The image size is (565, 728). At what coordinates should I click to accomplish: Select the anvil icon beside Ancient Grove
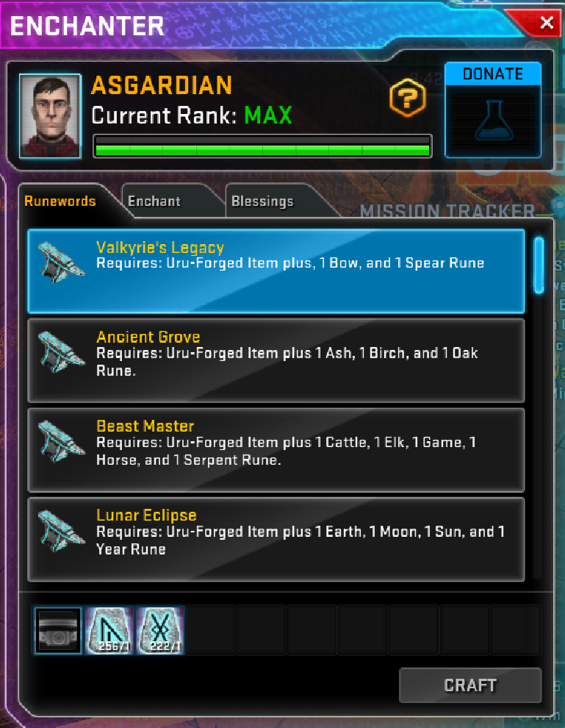61,351
